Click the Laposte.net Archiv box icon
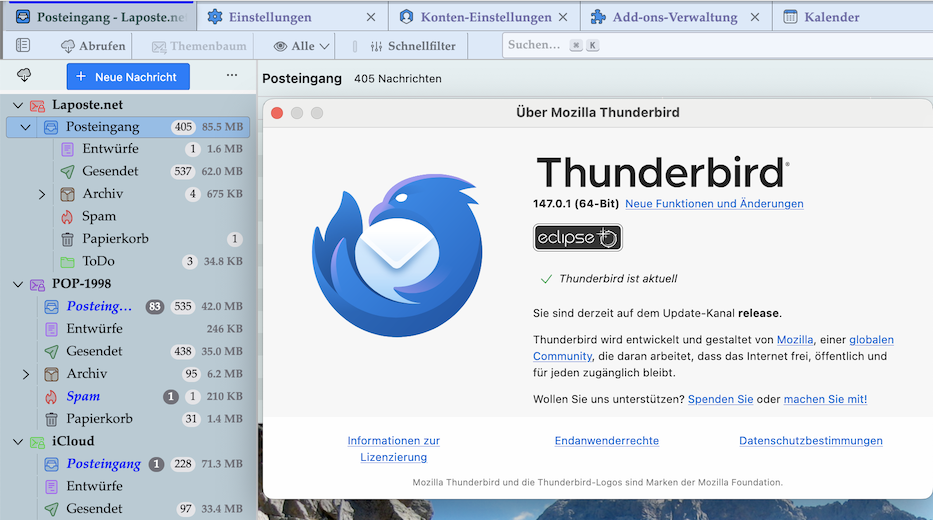 pyautogui.click(x=67, y=194)
